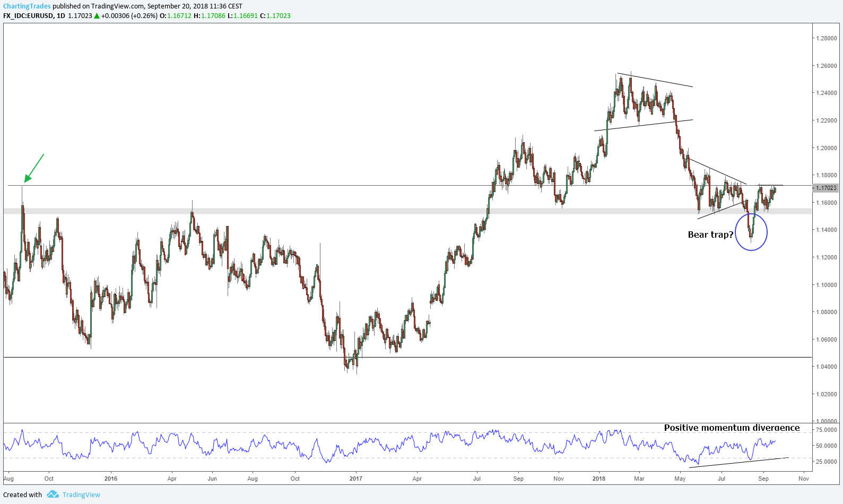Click the 2017 label on the time axis

pyautogui.click(x=356, y=479)
